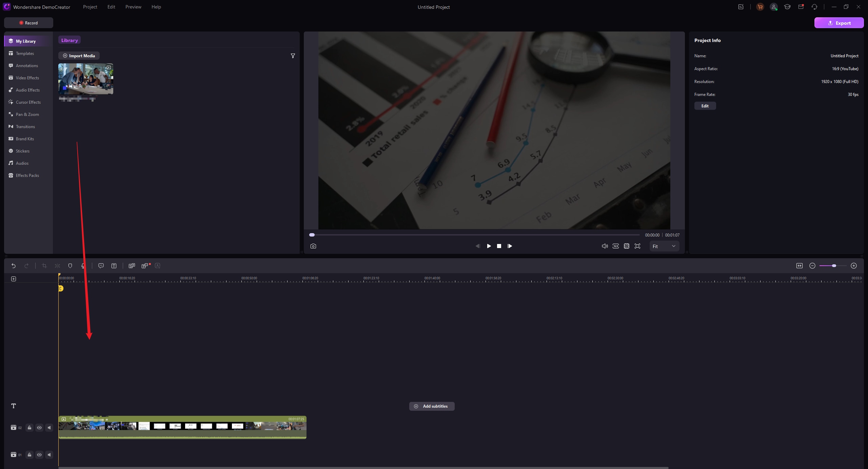Click the Export button to export project
The height and width of the screenshot is (469, 868).
point(840,22)
